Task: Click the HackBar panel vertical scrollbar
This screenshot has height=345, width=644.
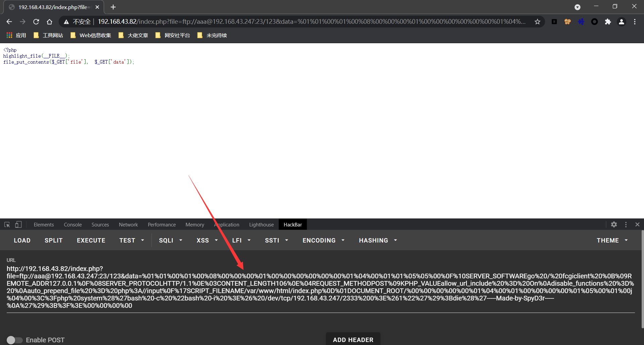Action: 642,280
